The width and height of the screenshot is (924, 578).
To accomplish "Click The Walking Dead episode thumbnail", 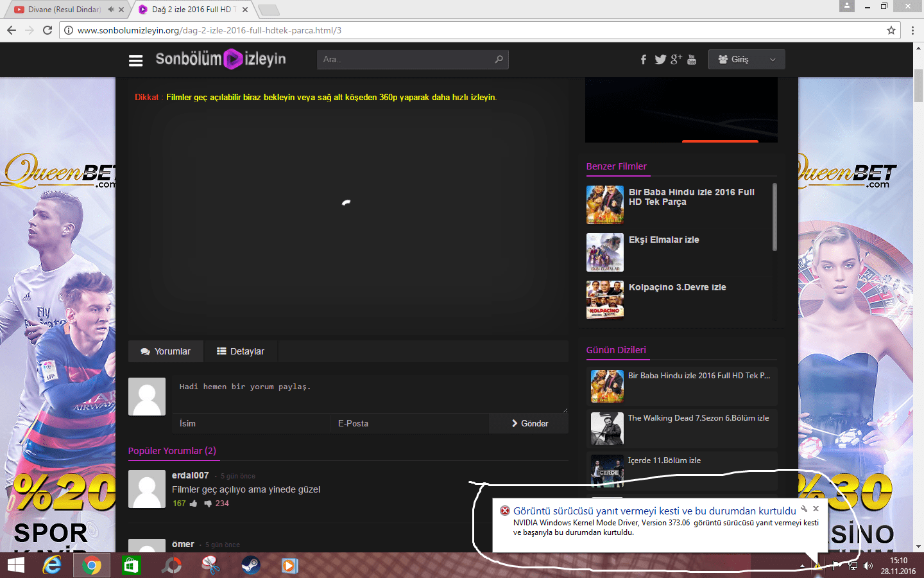I will 607,428.
